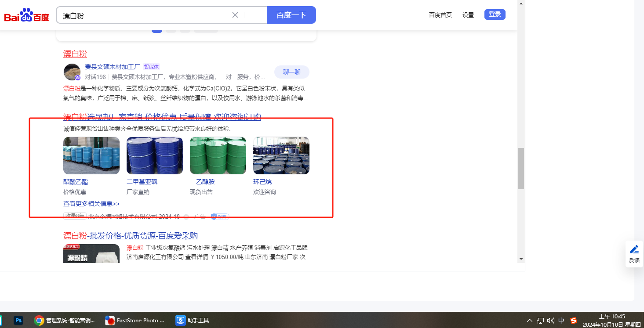
Task: Click the 聊一聊 chat button
Action: click(291, 72)
